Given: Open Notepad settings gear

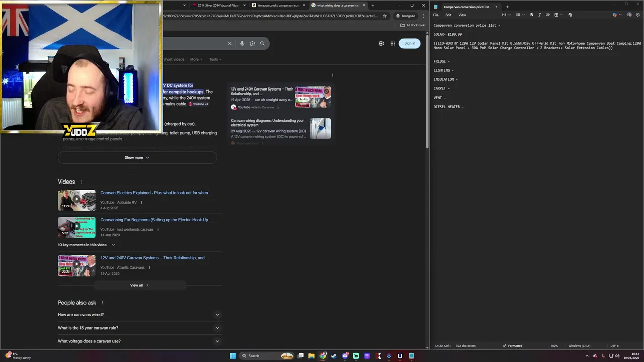Looking at the screenshot, I should tap(638, 15).
